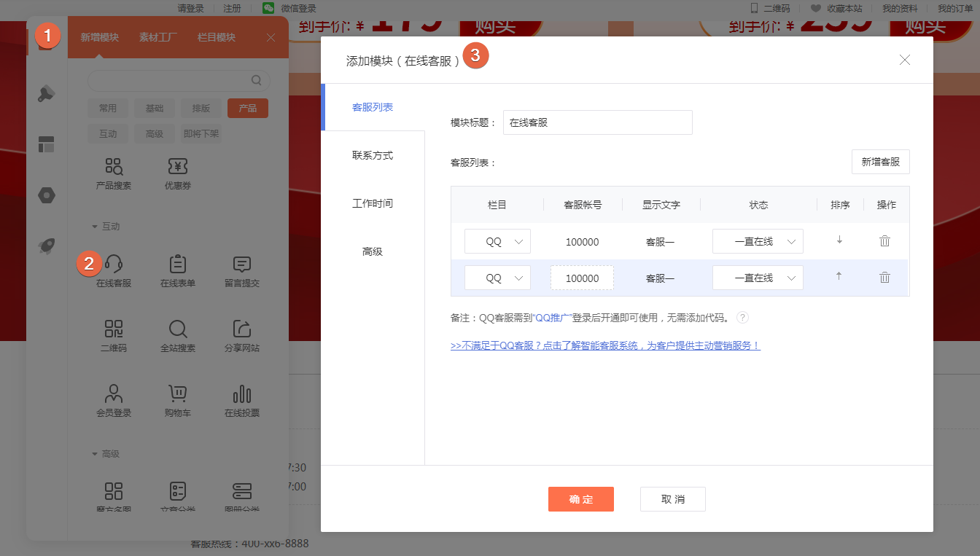Add the 全站搜索 search module

(178, 336)
